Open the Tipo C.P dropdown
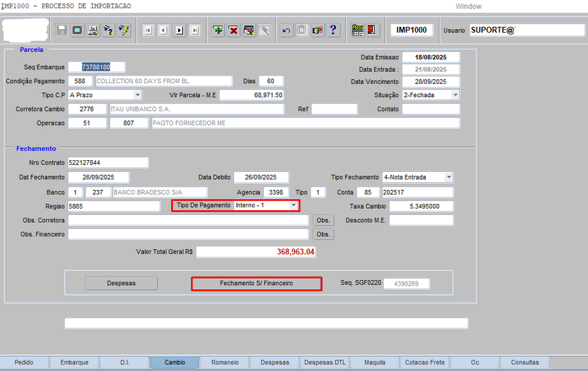Screen dimensions: 588x371 point(137,95)
